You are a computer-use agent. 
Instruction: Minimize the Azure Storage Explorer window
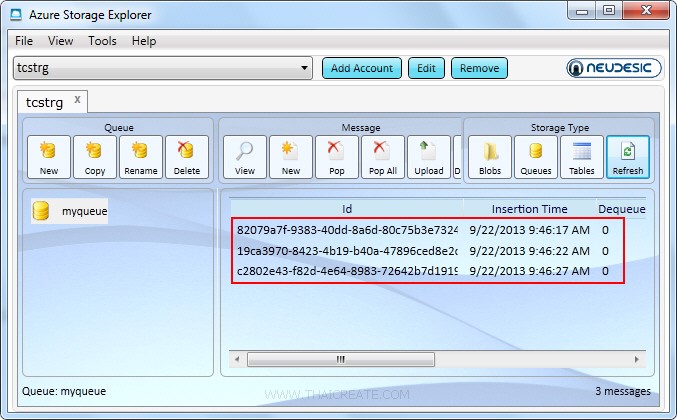click(x=582, y=11)
